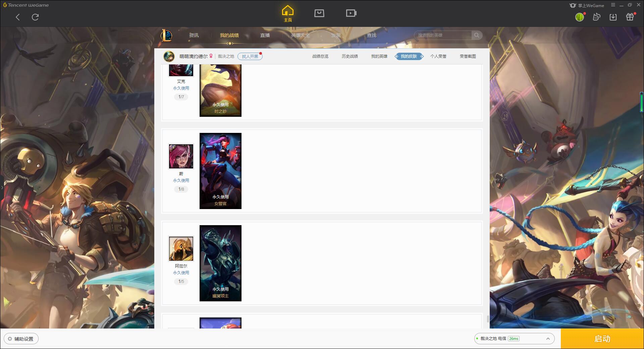Click the green page scrollbar thumb
Image resolution: width=644 pixels, height=349 pixels.
pyautogui.click(x=642, y=102)
